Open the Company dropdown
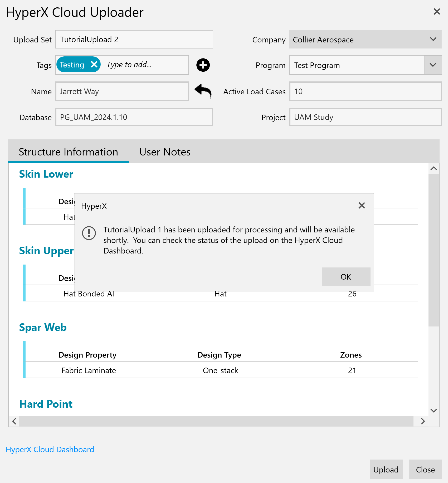 pos(366,39)
